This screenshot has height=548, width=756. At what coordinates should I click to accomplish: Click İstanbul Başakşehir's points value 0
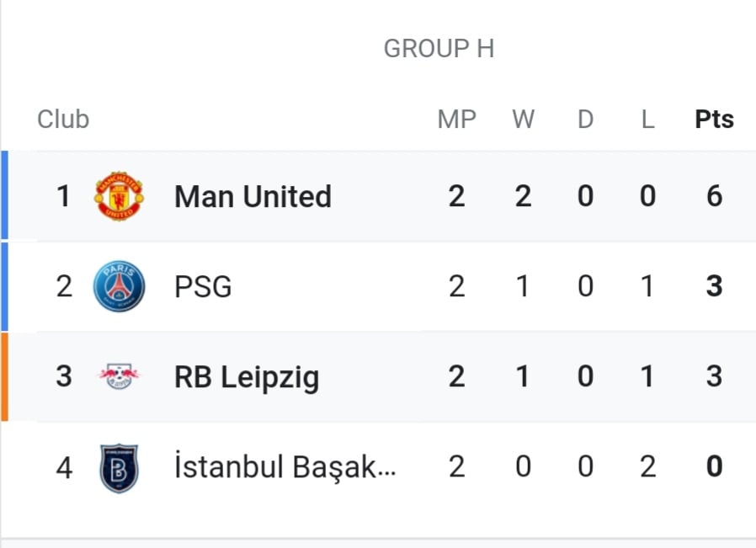(715, 466)
